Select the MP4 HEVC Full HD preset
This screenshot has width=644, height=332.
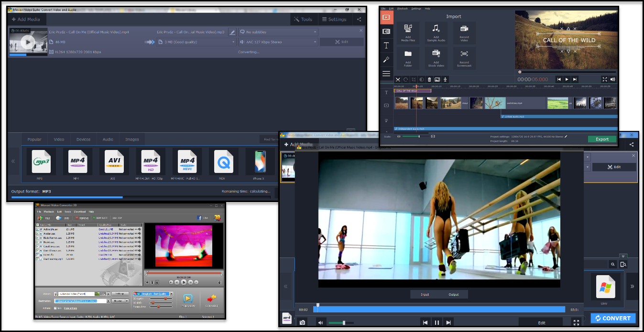click(187, 162)
